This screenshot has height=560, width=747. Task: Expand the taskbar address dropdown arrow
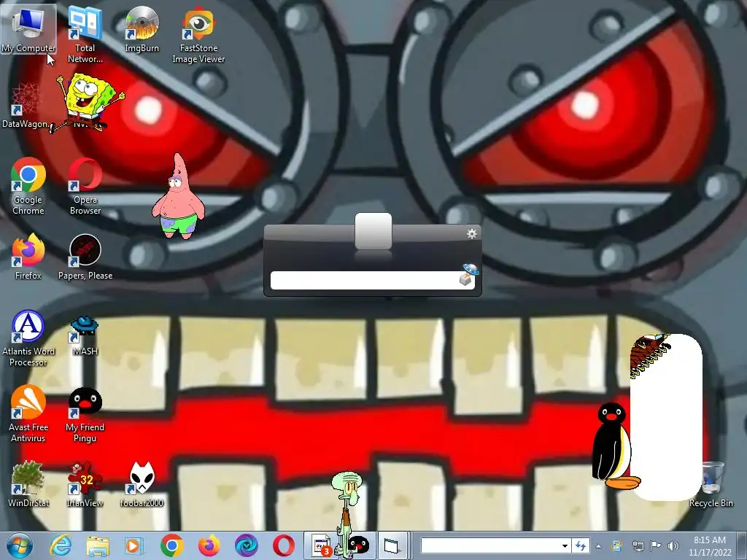[565, 545]
